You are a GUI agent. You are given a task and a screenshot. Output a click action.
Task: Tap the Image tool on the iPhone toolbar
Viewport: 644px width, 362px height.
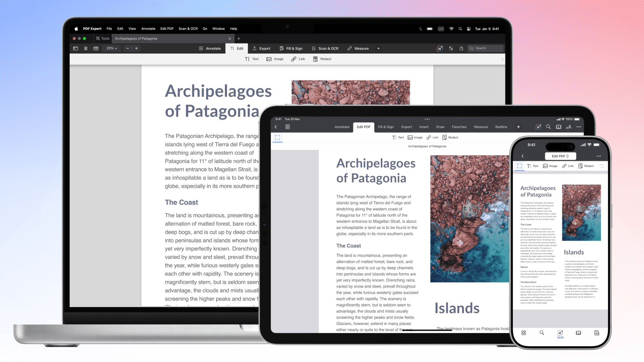coord(550,166)
